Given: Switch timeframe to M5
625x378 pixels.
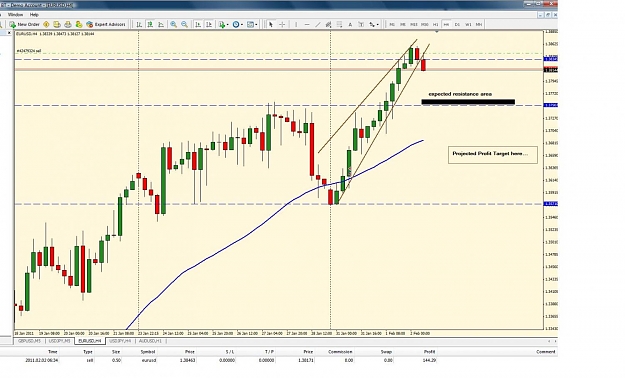Looking at the screenshot, I should [403, 24].
